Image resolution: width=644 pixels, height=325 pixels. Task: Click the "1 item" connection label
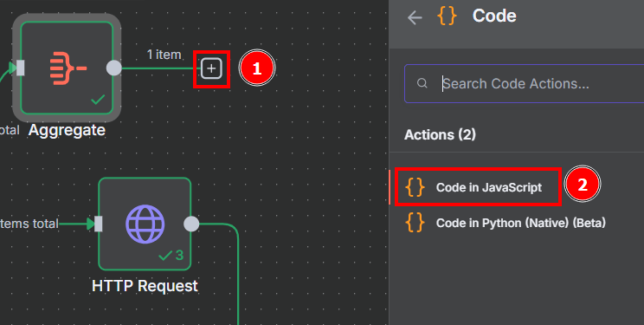(x=164, y=55)
